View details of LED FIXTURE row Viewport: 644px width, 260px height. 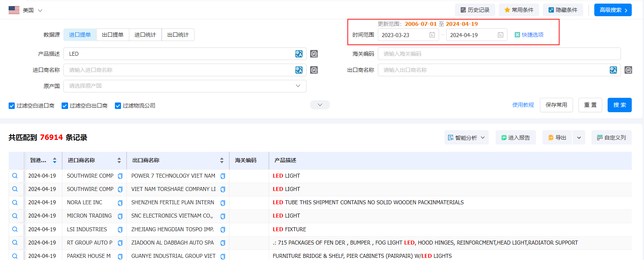[x=15, y=229]
